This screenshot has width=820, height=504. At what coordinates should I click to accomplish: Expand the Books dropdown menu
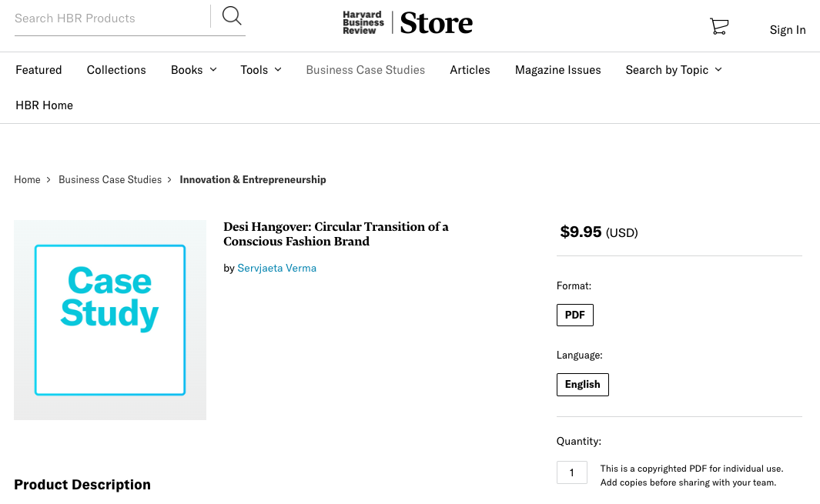coord(193,70)
